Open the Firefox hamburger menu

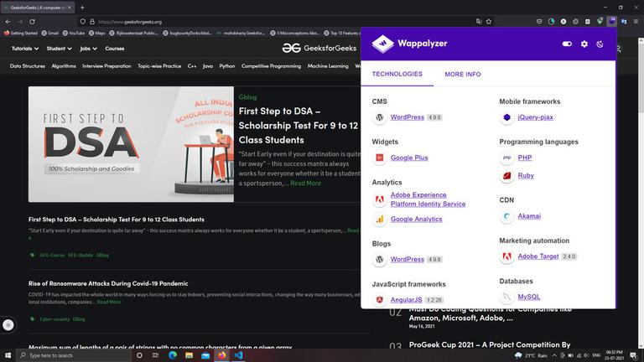pos(636,21)
